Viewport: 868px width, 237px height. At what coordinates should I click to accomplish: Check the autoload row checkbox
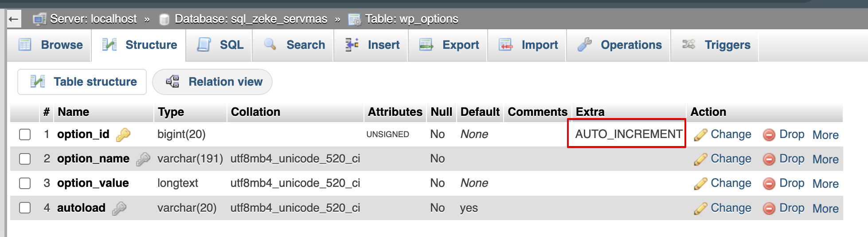point(25,208)
